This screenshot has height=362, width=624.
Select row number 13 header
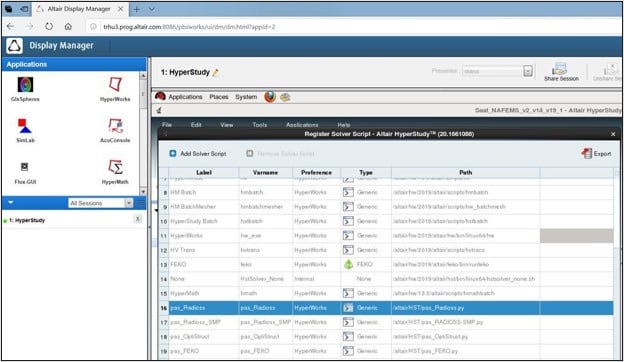(164, 265)
